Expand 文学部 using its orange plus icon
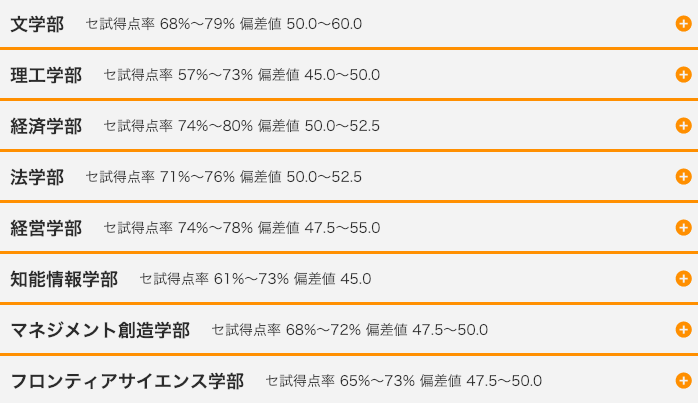 coord(683,24)
